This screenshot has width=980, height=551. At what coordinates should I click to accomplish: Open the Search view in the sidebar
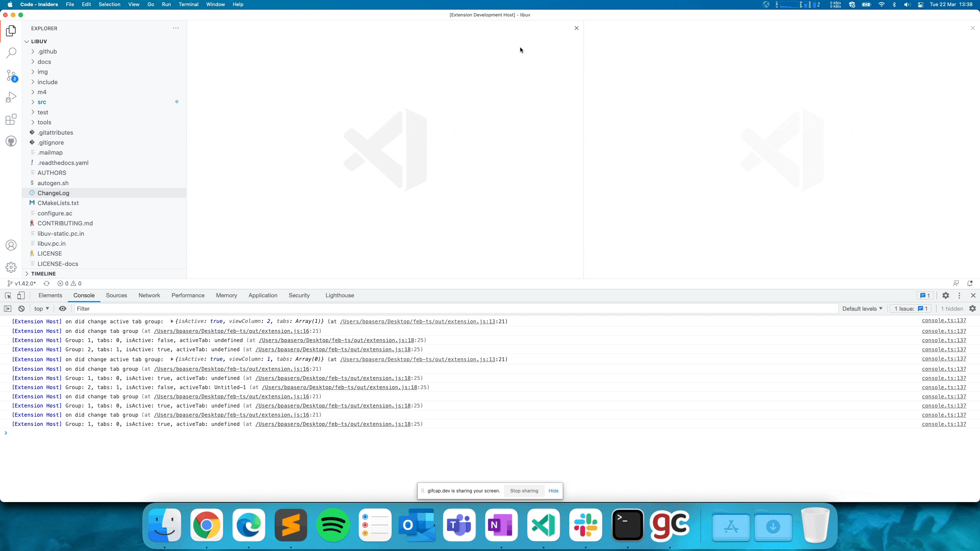[11, 52]
